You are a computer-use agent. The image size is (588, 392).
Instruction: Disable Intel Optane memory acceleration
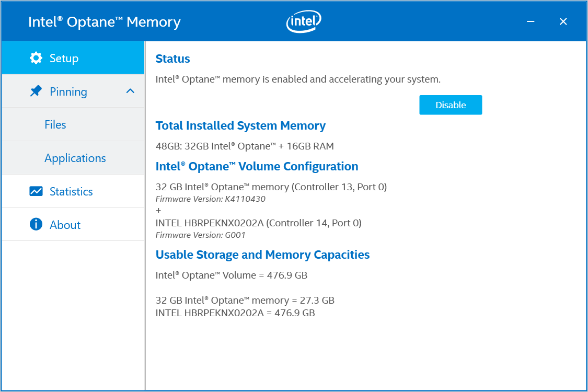(451, 105)
